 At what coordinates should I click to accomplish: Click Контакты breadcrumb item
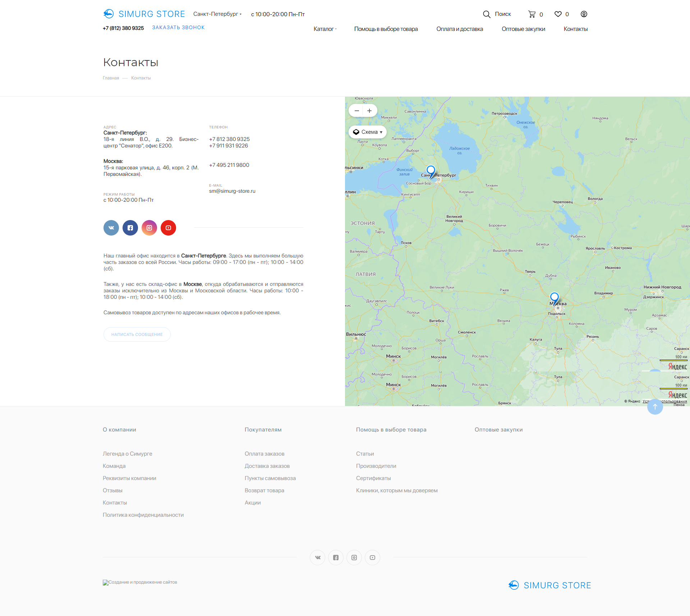(141, 78)
